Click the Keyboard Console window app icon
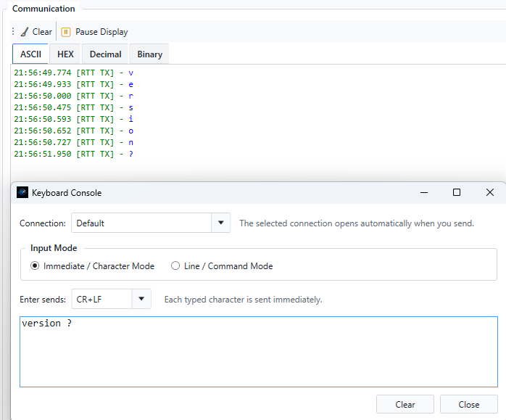 [22, 192]
